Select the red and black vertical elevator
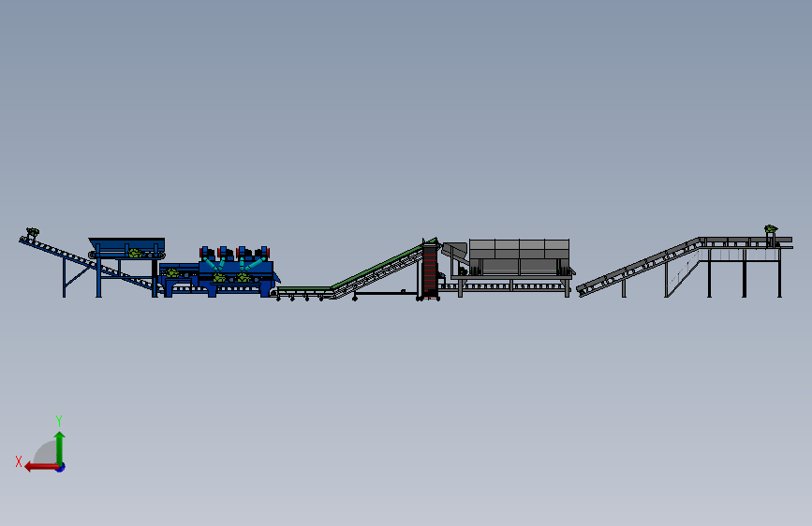 click(429, 270)
